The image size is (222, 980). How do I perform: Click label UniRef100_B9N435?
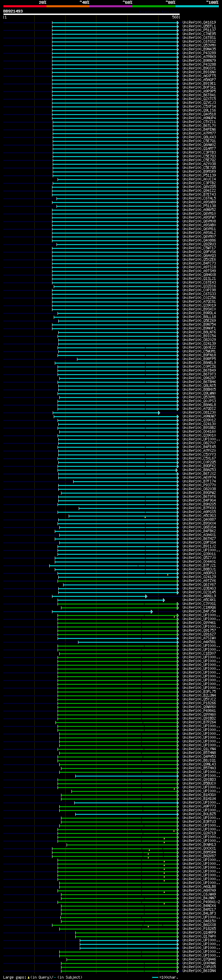click(199, 49)
